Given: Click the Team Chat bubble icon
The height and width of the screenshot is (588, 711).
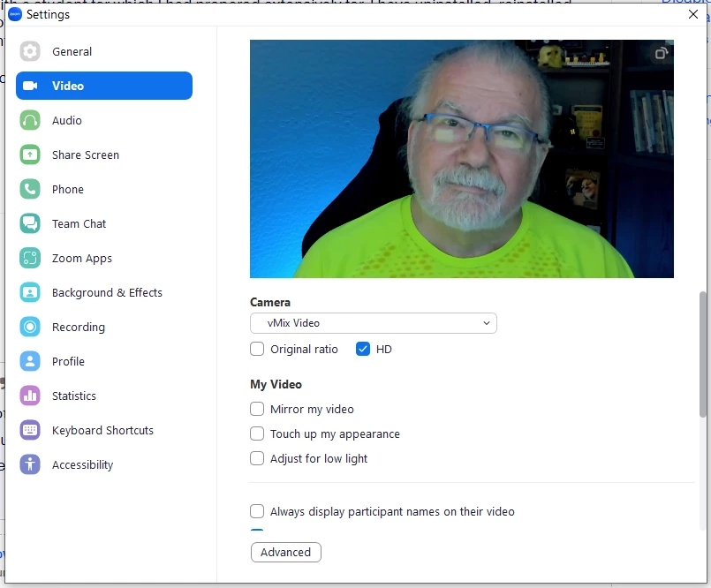Looking at the screenshot, I should pos(30,223).
